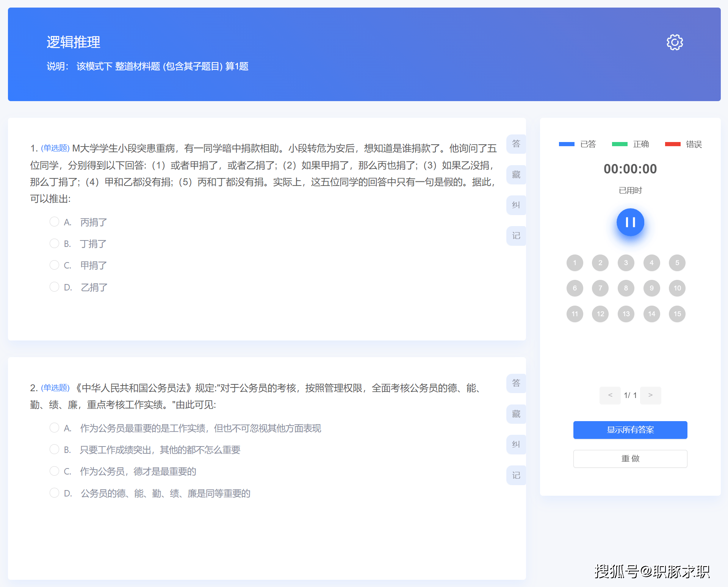Go to next page with > arrow

650,395
